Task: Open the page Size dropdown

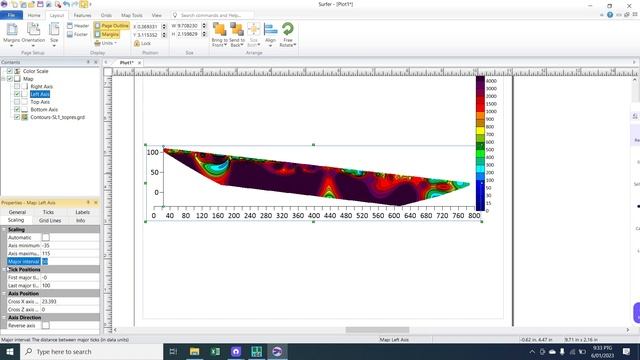Action: tap(54, 34)
